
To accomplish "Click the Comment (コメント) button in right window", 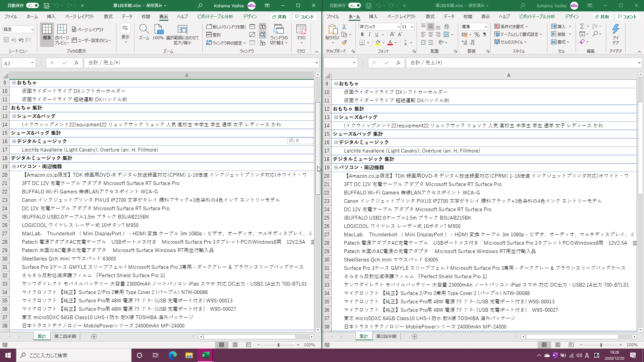I will click(x=627, y=16).
